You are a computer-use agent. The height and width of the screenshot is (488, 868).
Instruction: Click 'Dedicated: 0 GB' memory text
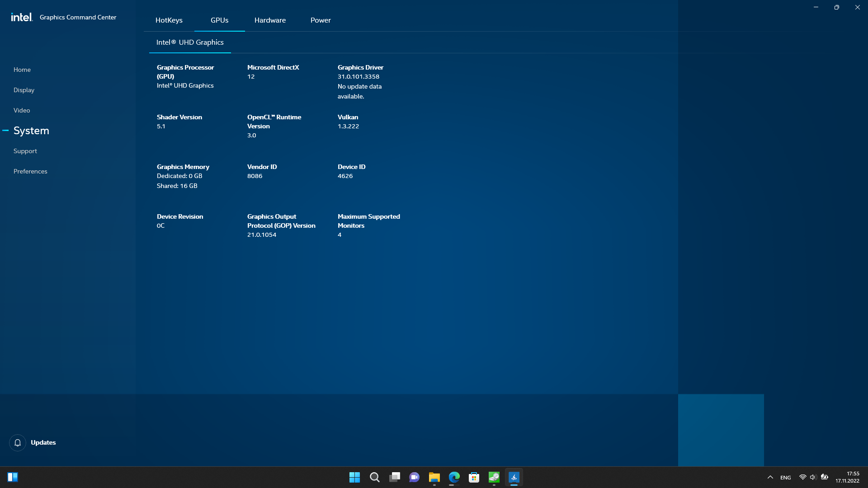(179, 176)
